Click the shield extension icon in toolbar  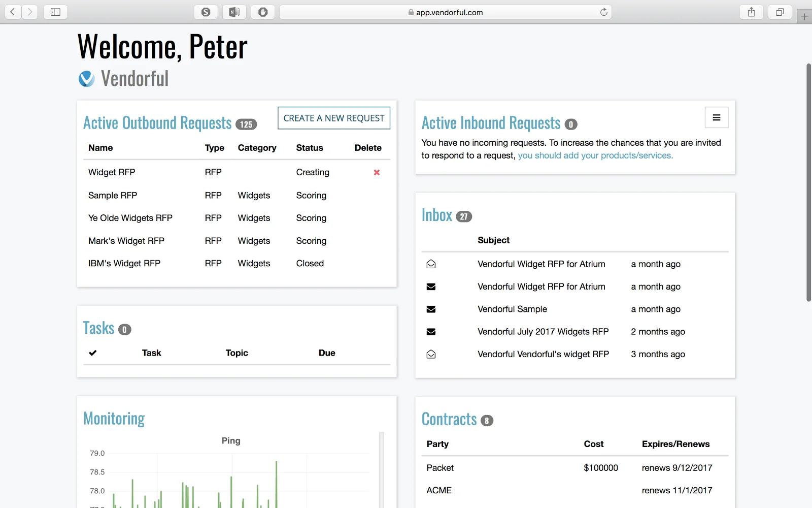[x=263, y=12]
